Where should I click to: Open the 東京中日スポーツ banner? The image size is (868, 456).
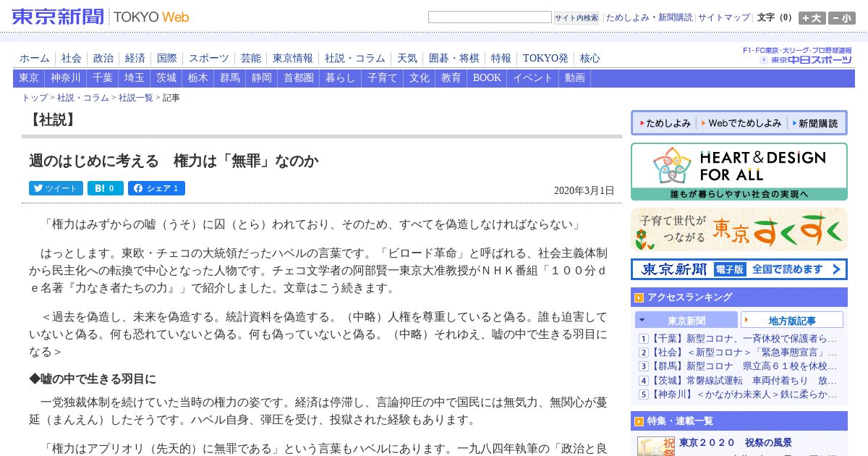pos(798,56)
